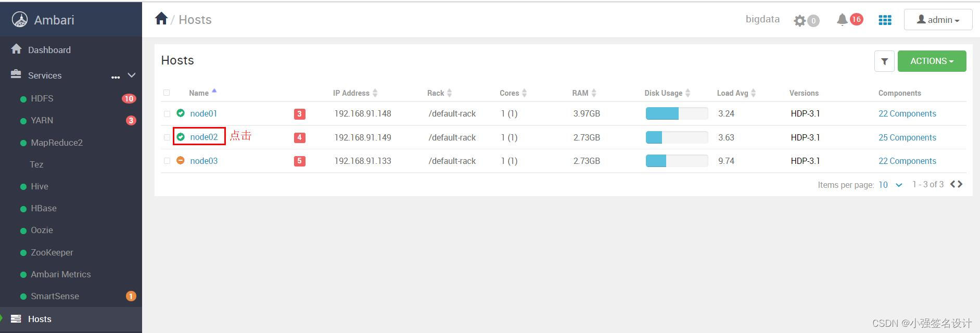Open YARN service
Image resolution: width=980 pixels, height=333 pixels.
click(x=42, y=120)
